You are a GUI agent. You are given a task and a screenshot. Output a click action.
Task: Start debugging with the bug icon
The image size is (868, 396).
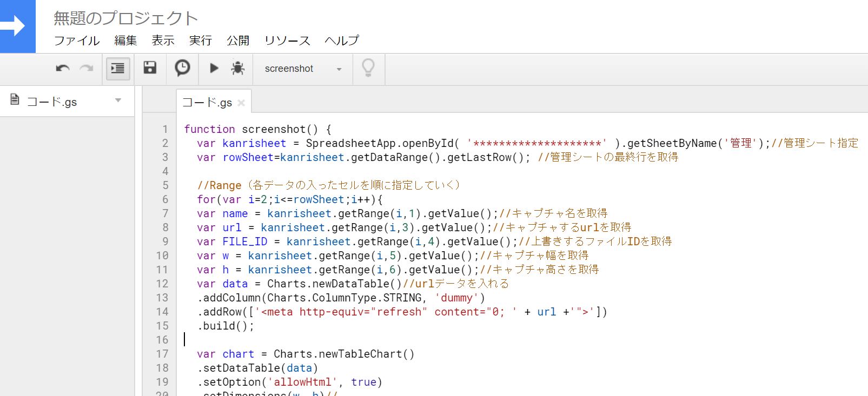tap(237, 68)
